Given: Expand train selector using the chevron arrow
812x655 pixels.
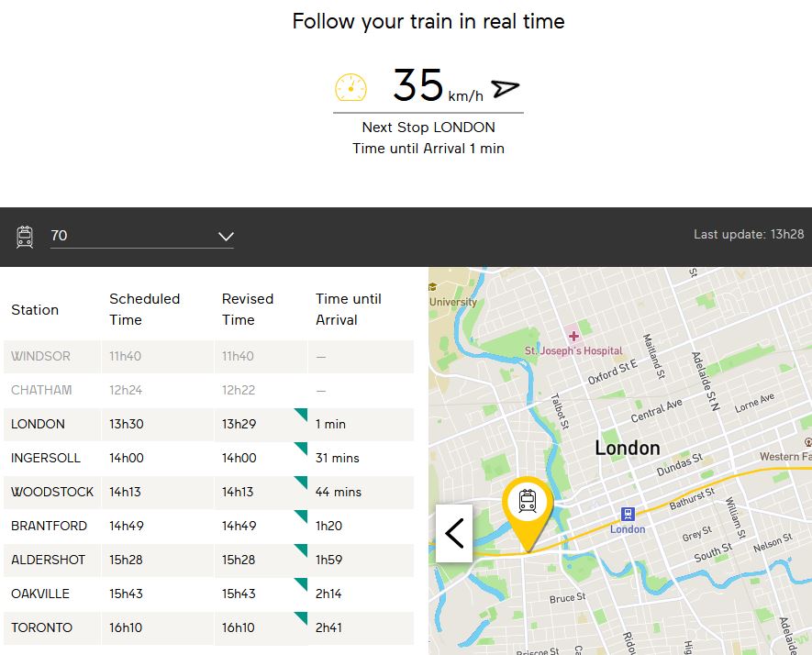Looking at the screenshot, I should pos(226,237).
